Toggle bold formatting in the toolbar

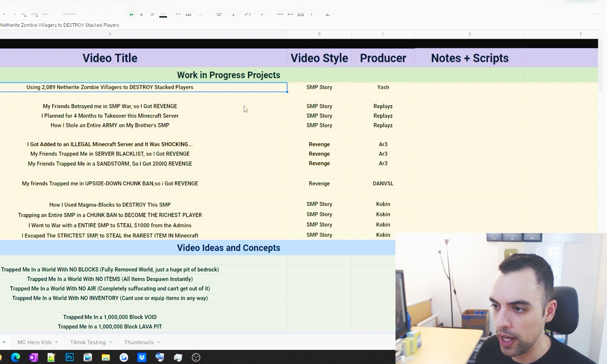pyautogui.click(x=132, y=14)
